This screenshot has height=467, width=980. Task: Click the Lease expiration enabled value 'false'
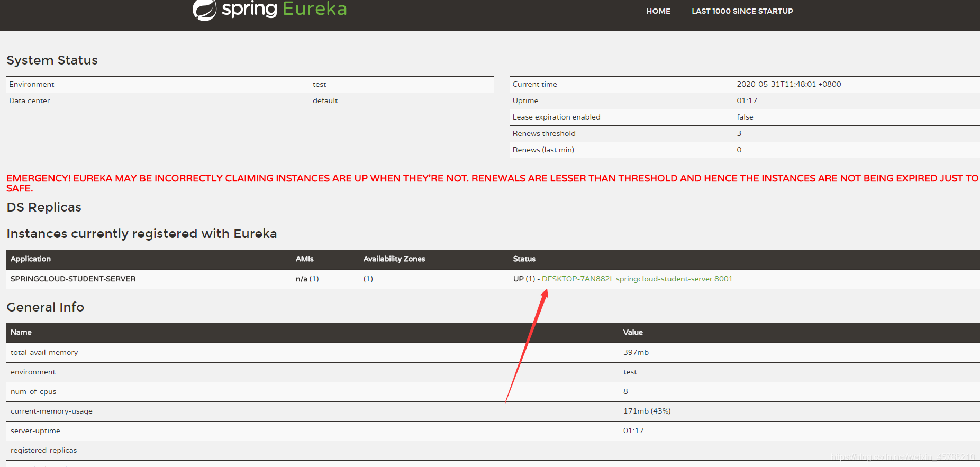coord(745,117)
